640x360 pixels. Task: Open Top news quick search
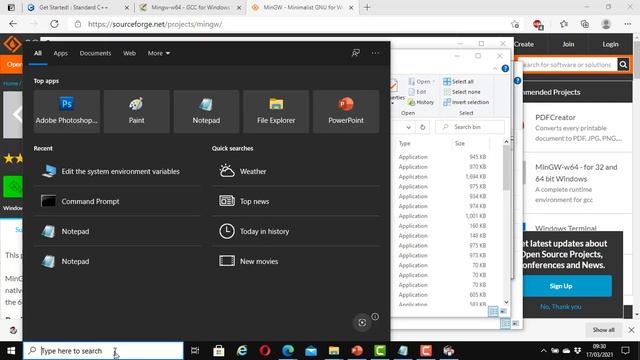tap(296, 201)
